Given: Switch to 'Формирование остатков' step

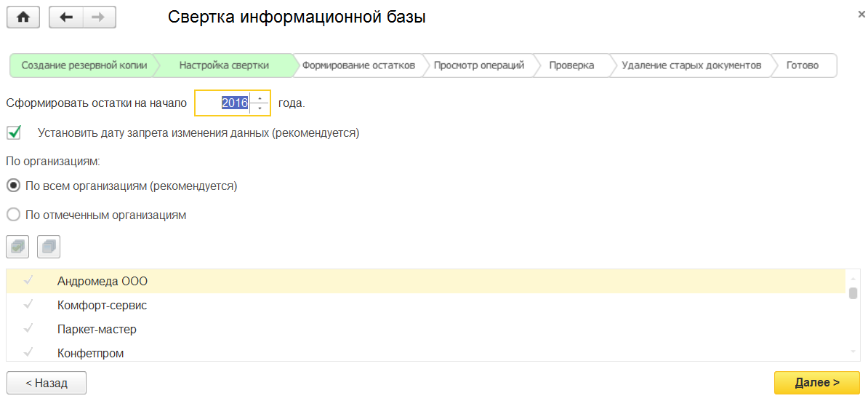Looking at the screenshot, I should (x=358, y=65).
